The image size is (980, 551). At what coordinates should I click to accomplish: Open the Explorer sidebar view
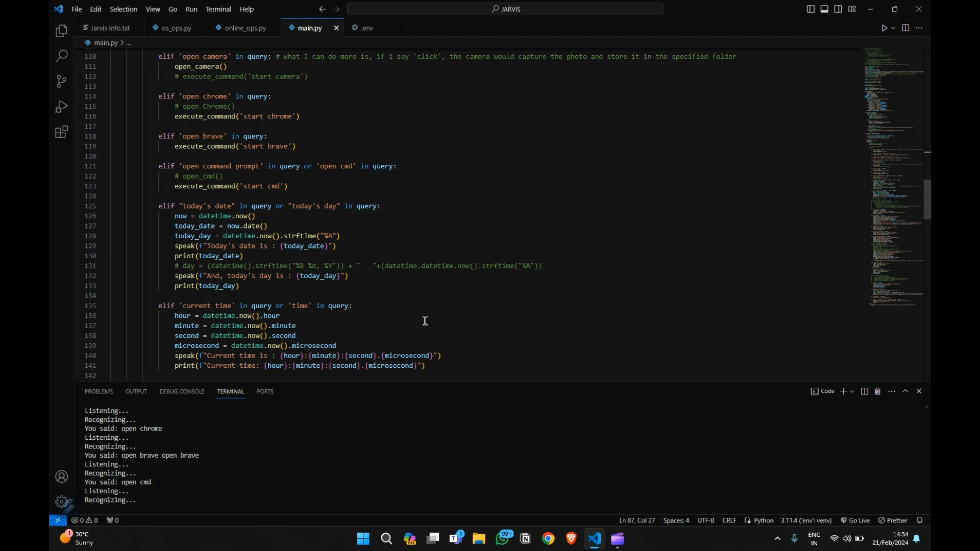pos(61,31)
